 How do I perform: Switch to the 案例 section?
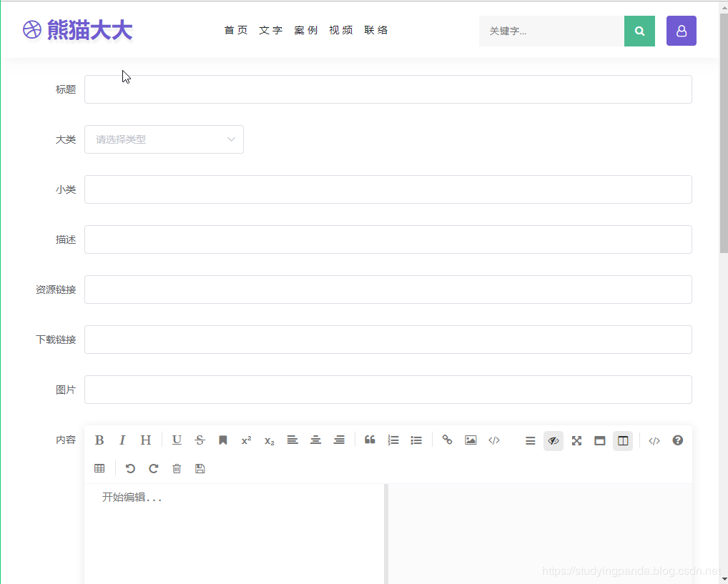[x=306, y=30]
